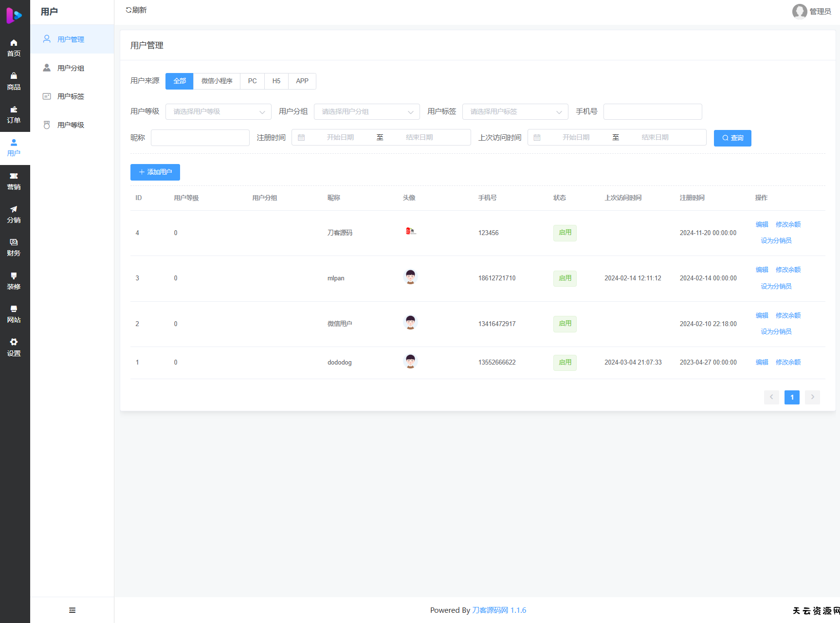Expand the 用户标签 dropdown
The height and width of the screenshot is (623, 840).
click(515, 112)
